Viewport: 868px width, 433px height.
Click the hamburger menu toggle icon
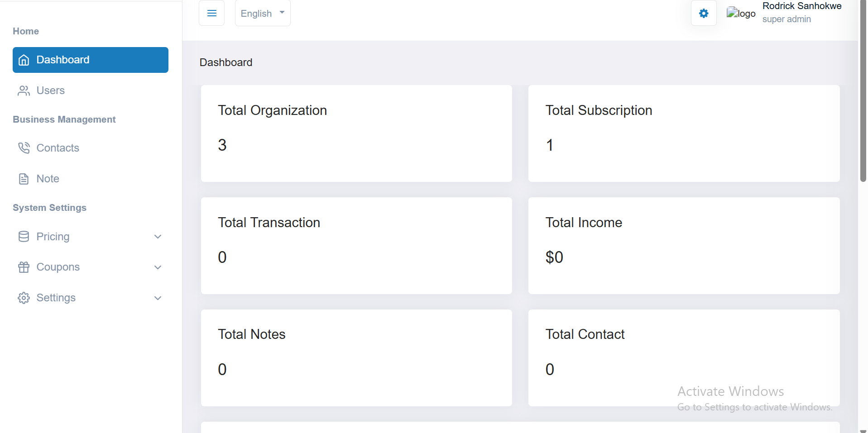tap(211, 13)
